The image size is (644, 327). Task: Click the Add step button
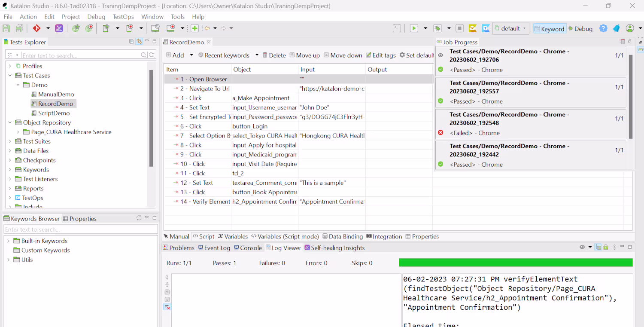[175, 55]
